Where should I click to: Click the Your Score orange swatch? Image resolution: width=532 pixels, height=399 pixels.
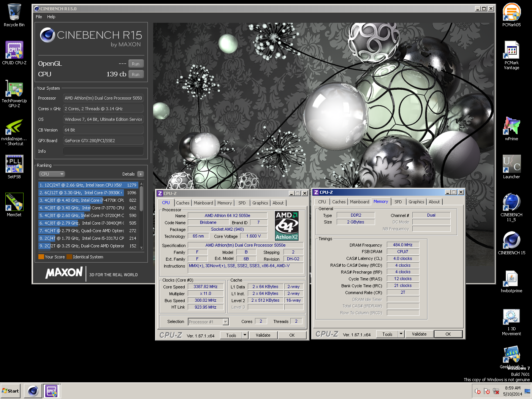point(41,257)
